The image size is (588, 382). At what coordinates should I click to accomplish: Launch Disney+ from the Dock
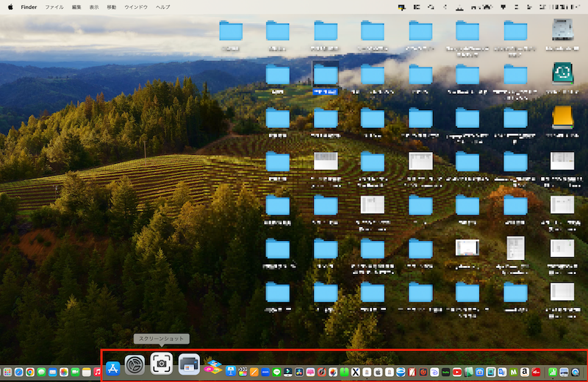[434, 372]
